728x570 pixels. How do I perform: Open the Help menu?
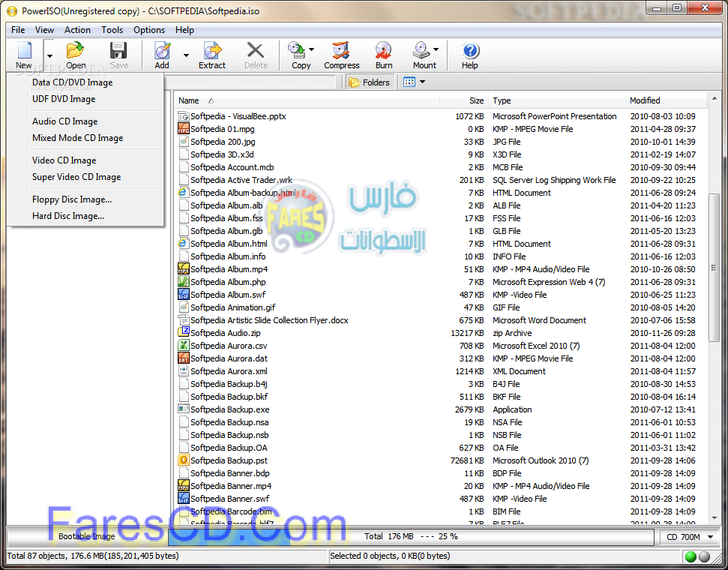(184, 30)
